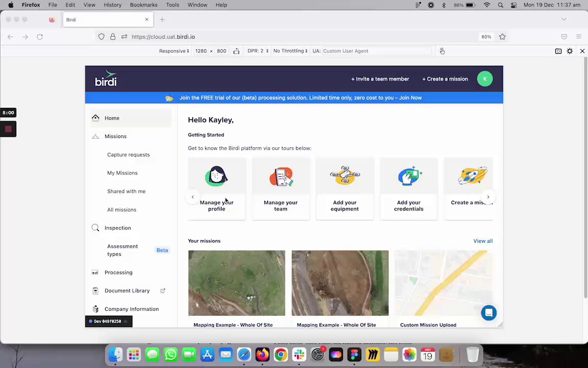The image size is (588, 368).
Task: Open the DPR dropdown
Action: click(x=258, y=51)
